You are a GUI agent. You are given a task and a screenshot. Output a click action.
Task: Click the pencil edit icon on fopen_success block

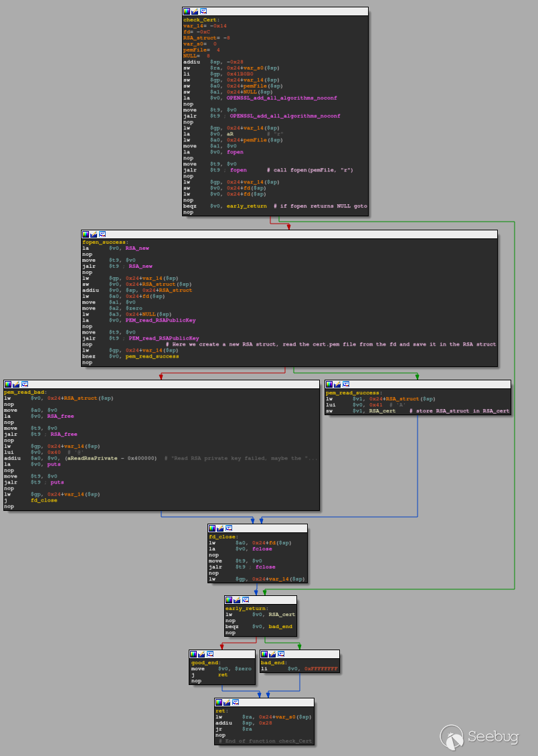[x=94, y=234]
